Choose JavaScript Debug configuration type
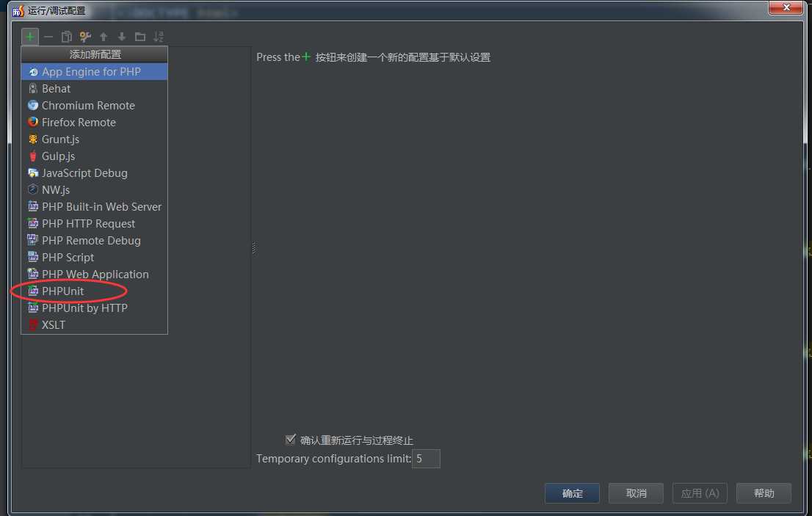Screen dimensions: 812x516 pos(94,173)
